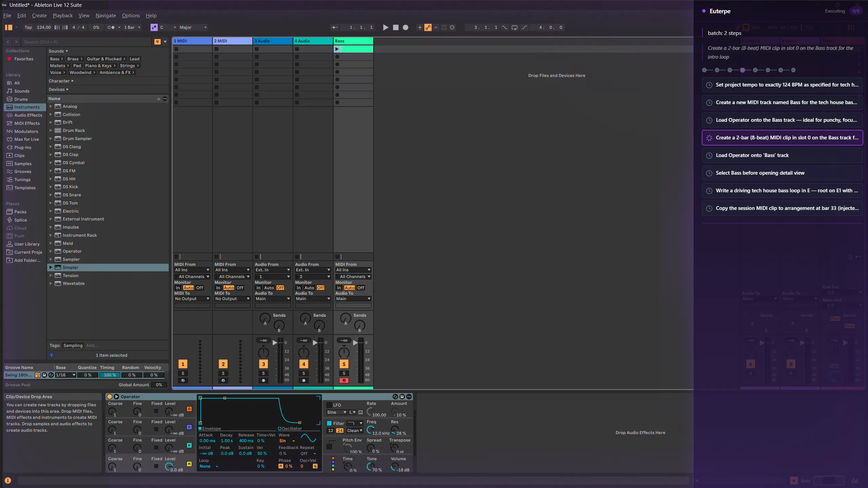Click the commit groove icon beside Swing 16th

37,375
